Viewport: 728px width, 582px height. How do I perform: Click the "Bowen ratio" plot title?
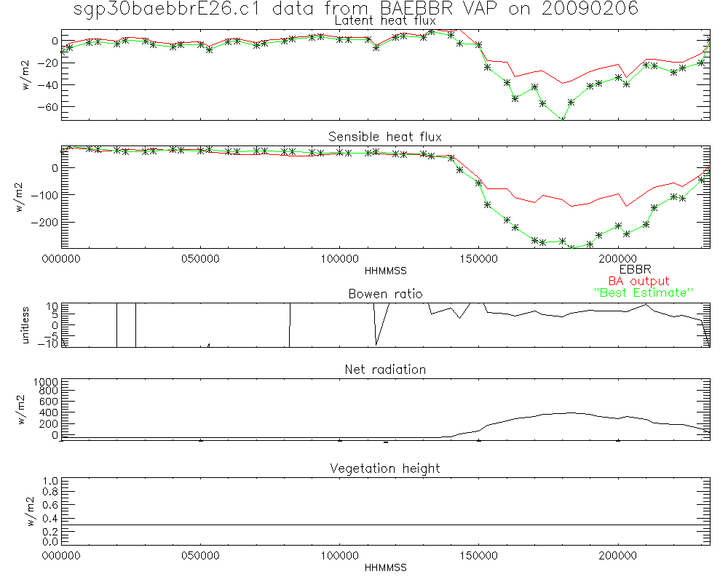point(385,294)
